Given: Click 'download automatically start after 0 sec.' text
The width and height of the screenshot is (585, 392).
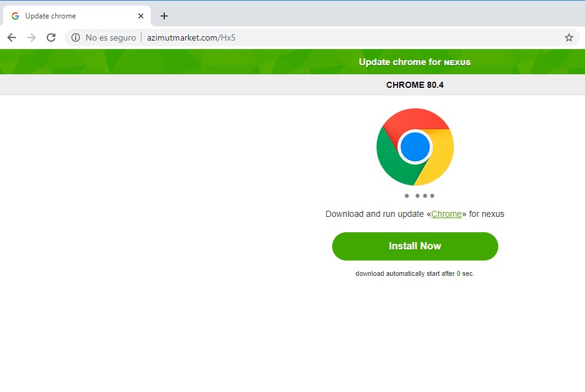Looking at the screenshot, I should (x=415, y=273).
